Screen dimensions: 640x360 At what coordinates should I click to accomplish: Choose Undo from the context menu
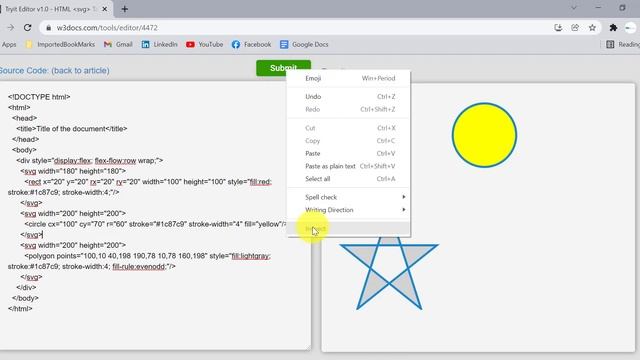coord(349,97)
